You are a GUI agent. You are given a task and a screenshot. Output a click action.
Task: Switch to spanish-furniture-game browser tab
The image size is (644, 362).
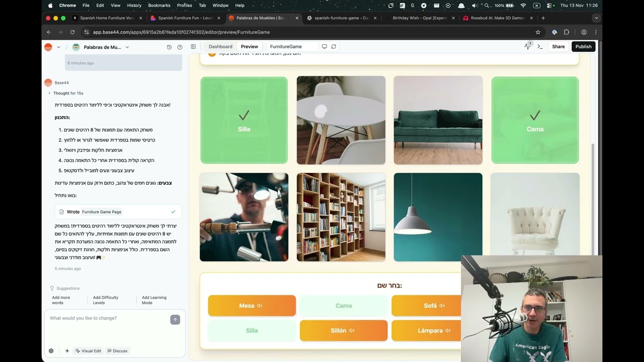[x=342, y=18]
